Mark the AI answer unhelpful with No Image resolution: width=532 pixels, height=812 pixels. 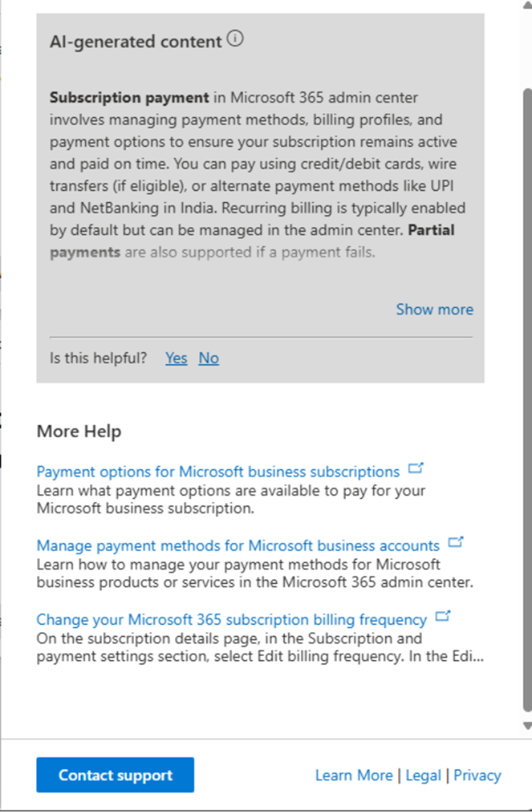coord(209,358)
